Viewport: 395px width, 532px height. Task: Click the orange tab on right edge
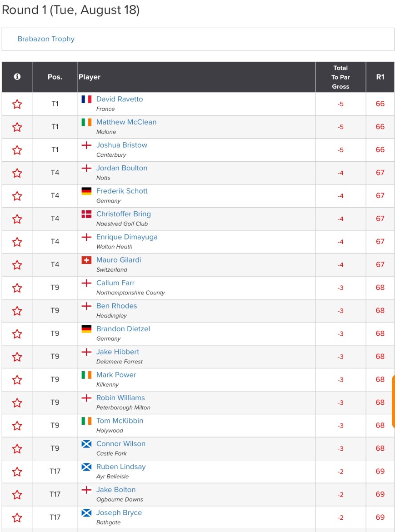pyautogui.click(x=393, y=402)
